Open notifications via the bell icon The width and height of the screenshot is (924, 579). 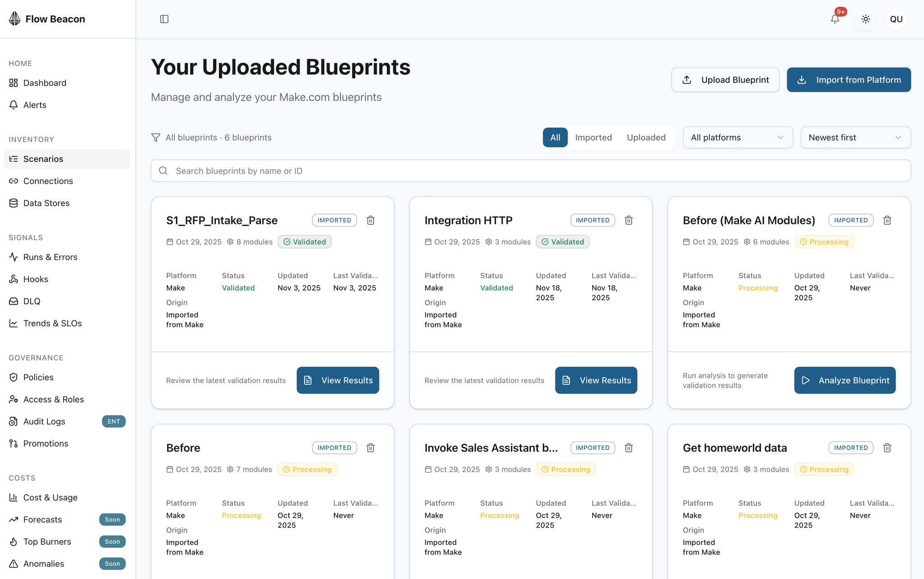835,19
